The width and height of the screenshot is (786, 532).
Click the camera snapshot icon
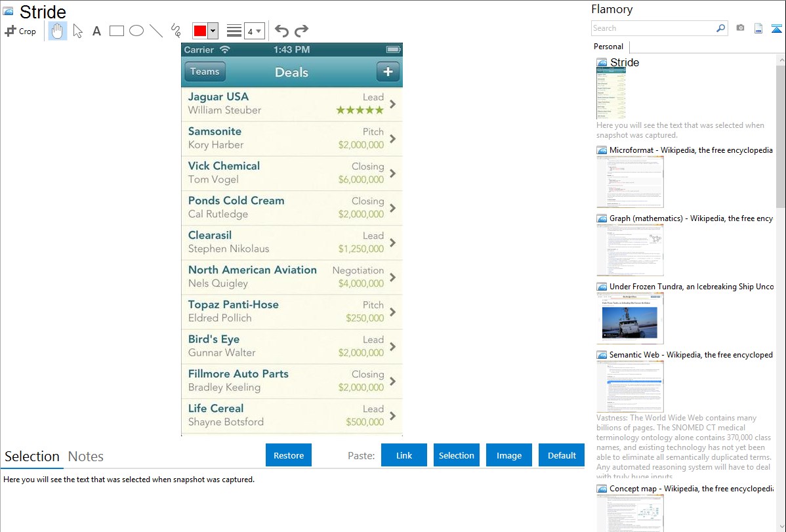740,28
